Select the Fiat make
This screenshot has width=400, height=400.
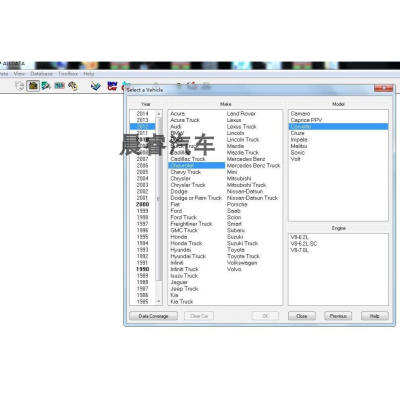click(175, 204)
